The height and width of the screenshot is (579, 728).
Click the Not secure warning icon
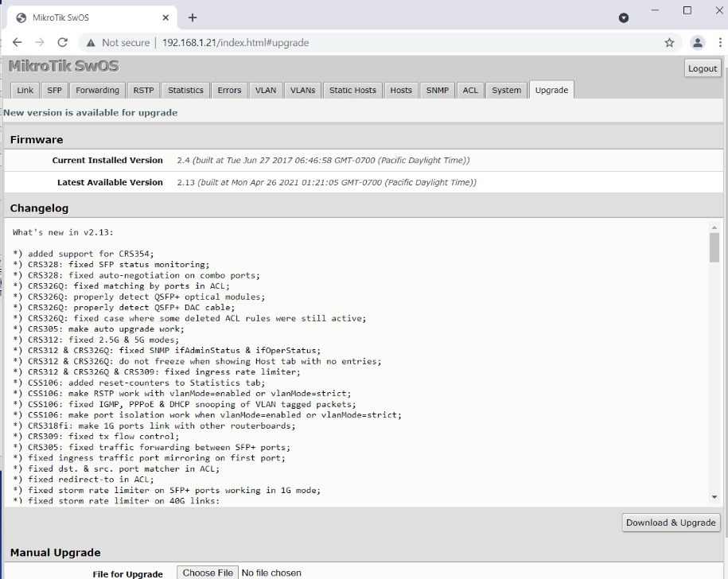[x=91, y=43]
